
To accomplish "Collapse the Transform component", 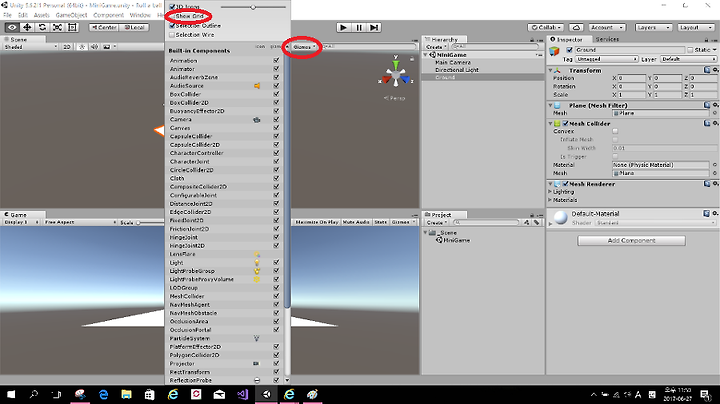I will tap(551, 70).
